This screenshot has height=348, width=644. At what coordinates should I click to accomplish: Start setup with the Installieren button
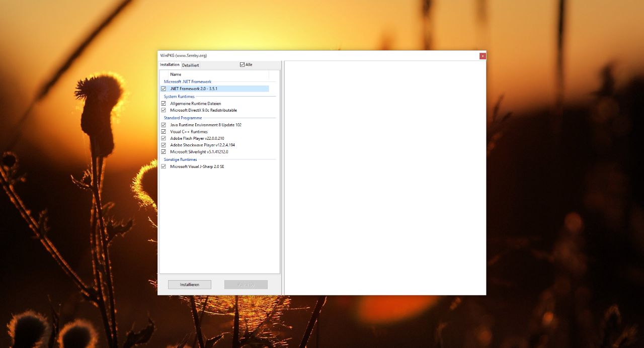coord(190,285)
